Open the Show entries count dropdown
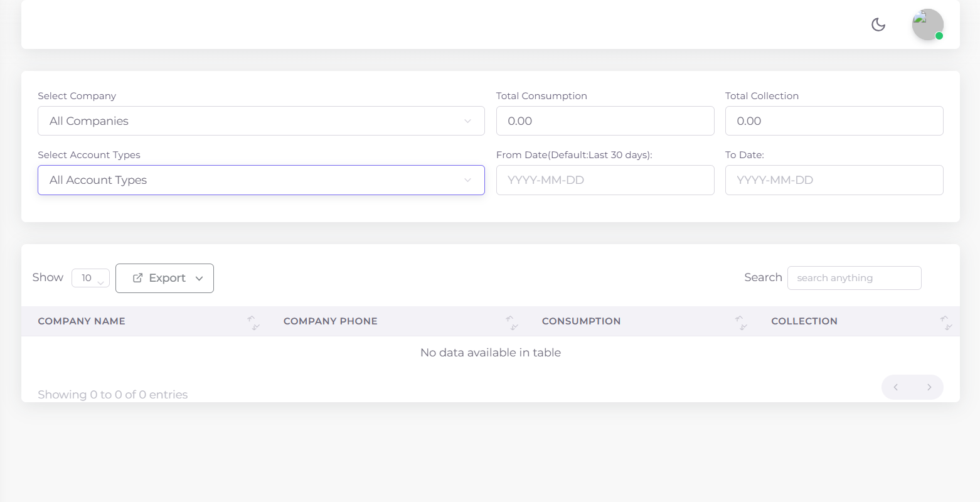The image size is (980, 502). point(90,277)
